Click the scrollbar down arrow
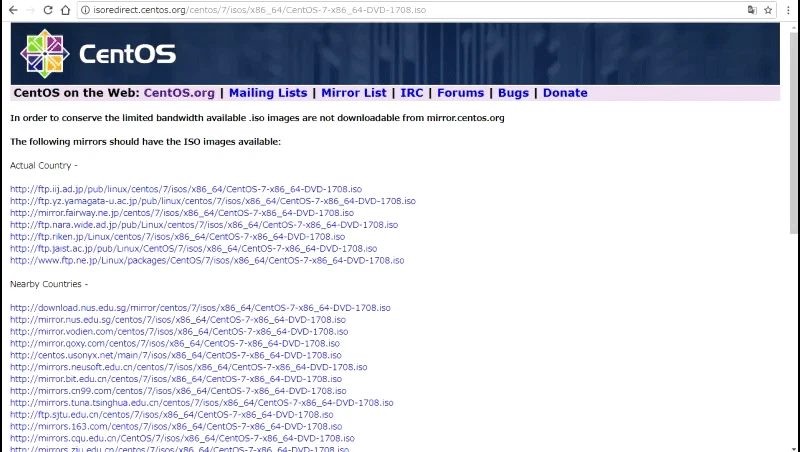The height and width of the screenshot is (452, 800). [x=794, y=448]
